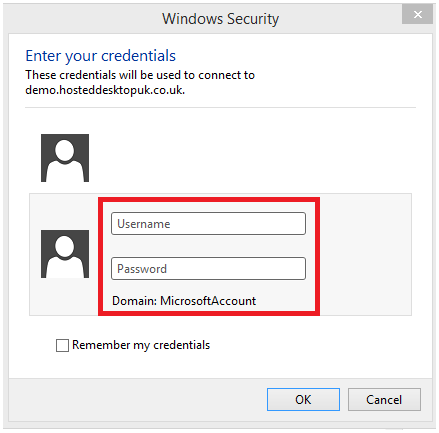The width and height of the screenshot is (439, 433).
Task: Click the Windows Security title bar
Action: point(220,19)
